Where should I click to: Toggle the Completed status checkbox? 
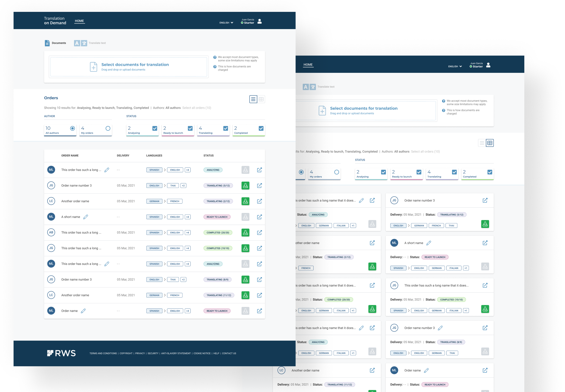(261, 129)
